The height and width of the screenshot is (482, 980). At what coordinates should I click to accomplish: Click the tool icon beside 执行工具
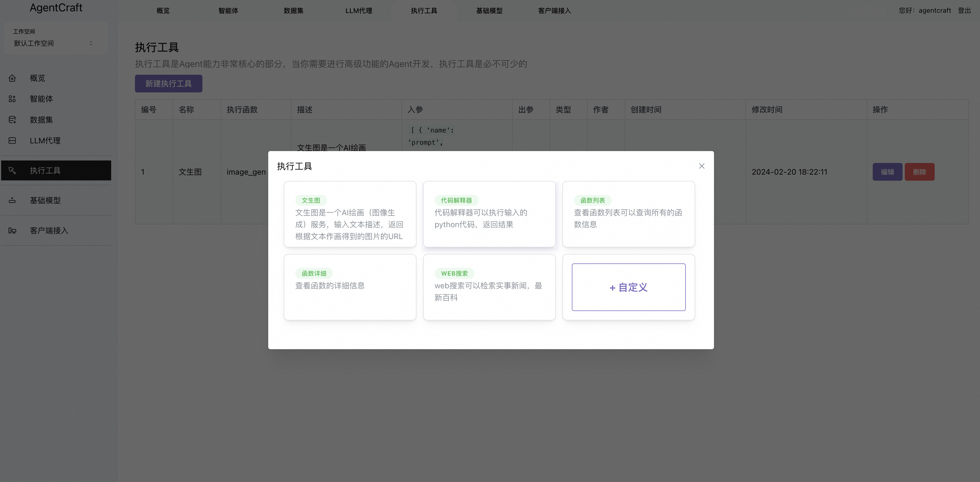coord(12,170)
